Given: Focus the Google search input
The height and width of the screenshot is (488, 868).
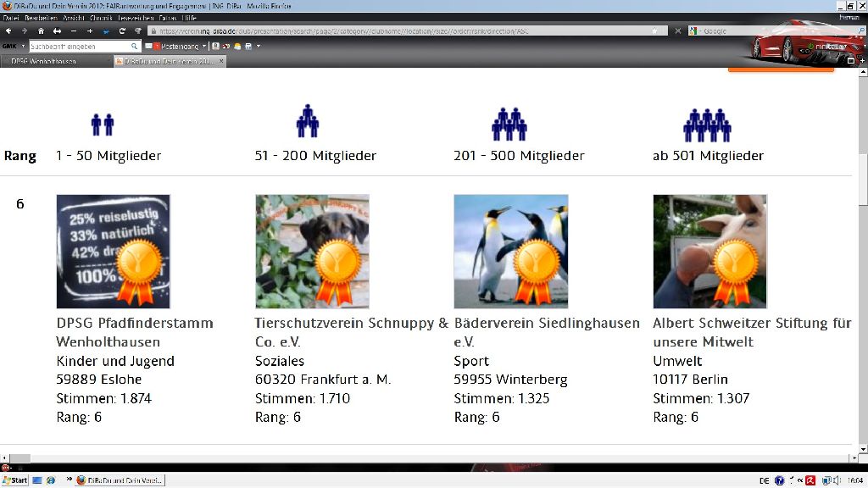Looking at the screenshot, I should 778,31.
